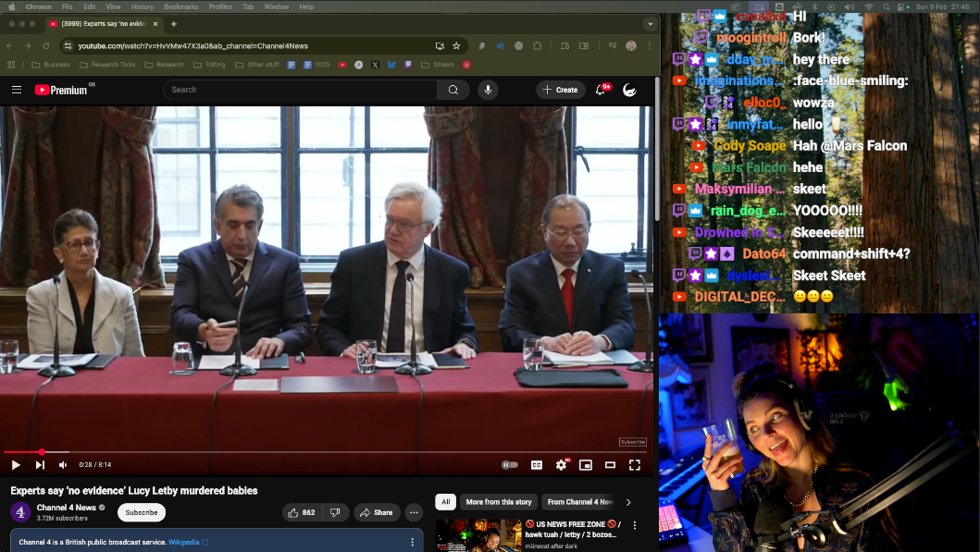Viewport: 980px width, 552px height.
Task: Open more actions menu beside Share
Action: (x=414, y=512)
